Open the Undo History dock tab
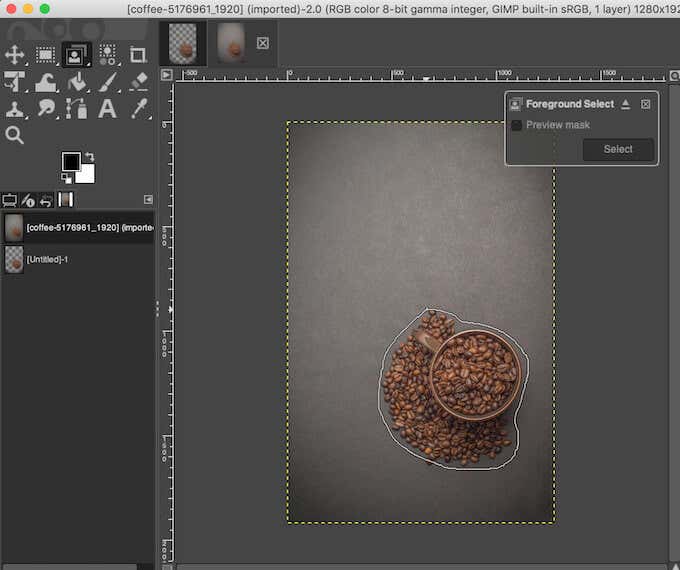Image resolution: width=680 pixels, height=570 pixels. 46,200
